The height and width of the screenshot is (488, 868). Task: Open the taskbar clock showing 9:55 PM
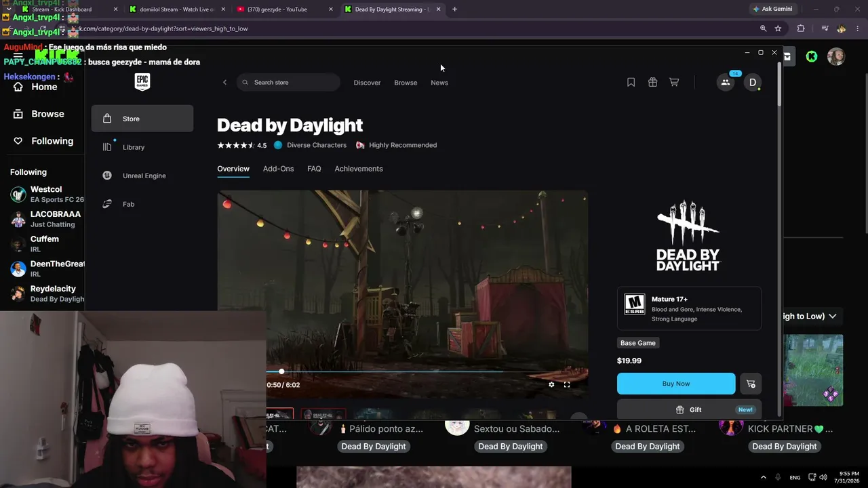[x=848, y=477]
